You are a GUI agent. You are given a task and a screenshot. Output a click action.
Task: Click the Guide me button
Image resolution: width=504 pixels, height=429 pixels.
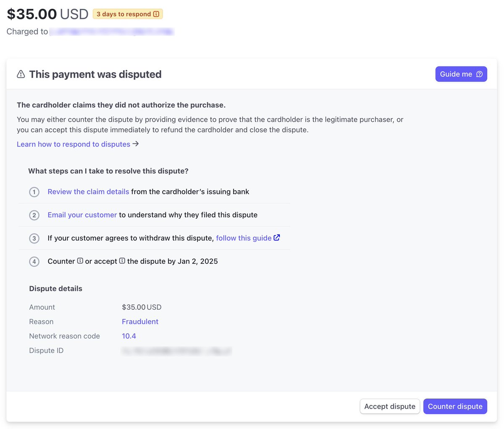(x=461, y=74)
